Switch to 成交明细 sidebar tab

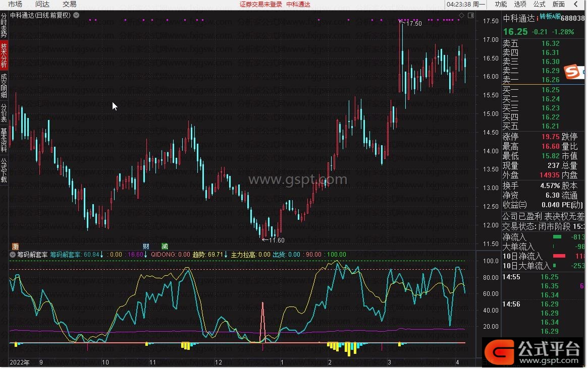(x=4, y=85)
